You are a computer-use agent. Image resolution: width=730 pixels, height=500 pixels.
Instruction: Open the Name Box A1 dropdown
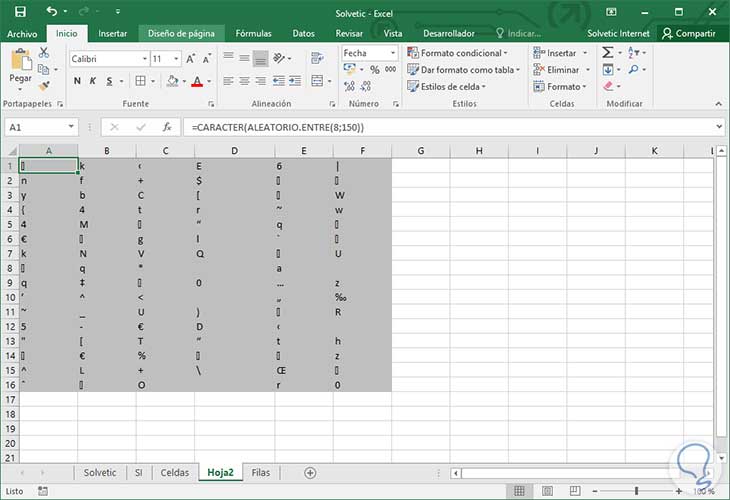pyautogui.click(x=71, y=127)
